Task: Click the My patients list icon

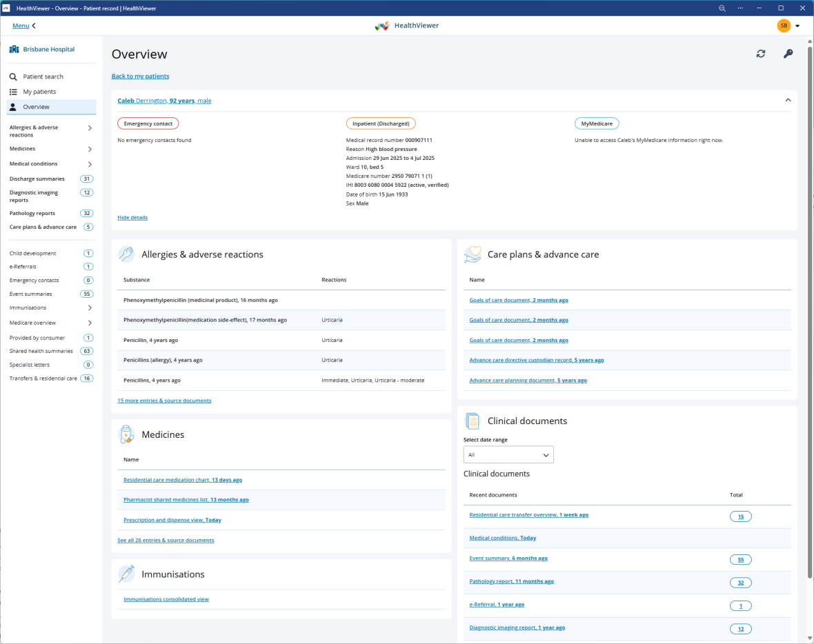Action: pyautogui.click(x=13, y=92)
